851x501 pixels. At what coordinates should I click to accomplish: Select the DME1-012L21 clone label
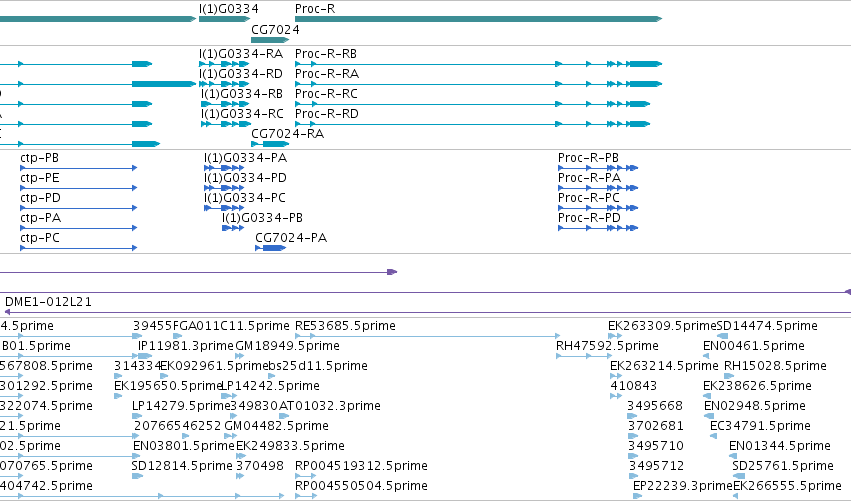pos(48,302)
